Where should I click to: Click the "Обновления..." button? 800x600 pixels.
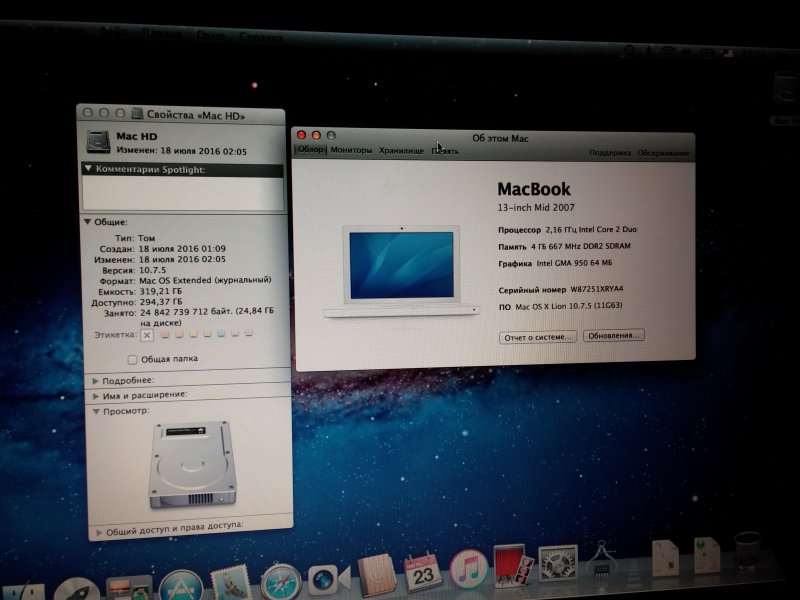614,335
